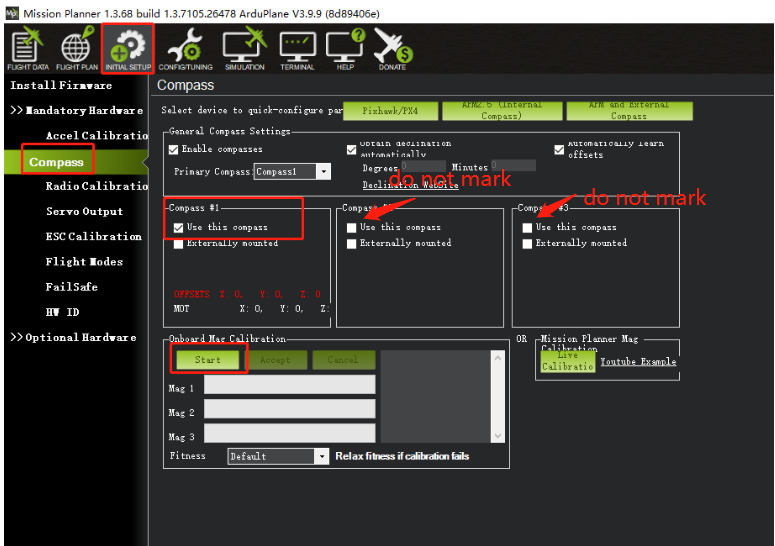Check Compass #2 Use this compass
This screenshot has height=546, width=775.
point(351,227)
